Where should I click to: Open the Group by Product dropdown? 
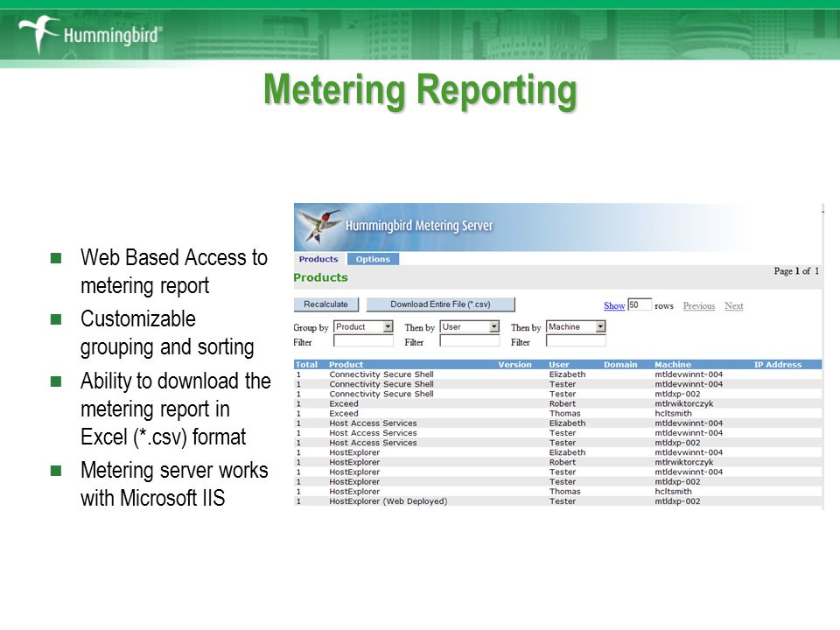coord(363,326)
